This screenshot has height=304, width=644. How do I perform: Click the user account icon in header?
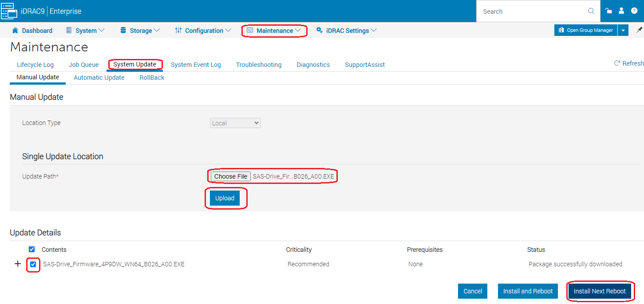[x=621, y=11]
